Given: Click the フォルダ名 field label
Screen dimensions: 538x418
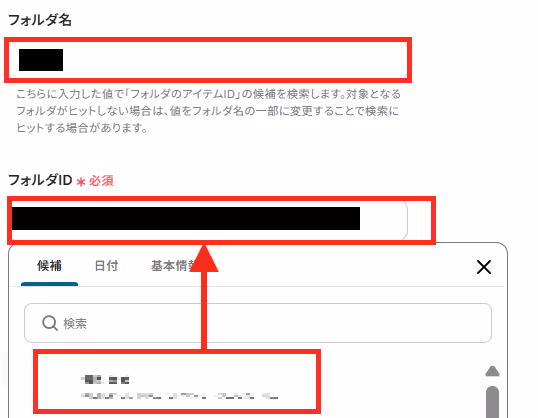Looking at the screenshot, I should (x=40, y=20).
